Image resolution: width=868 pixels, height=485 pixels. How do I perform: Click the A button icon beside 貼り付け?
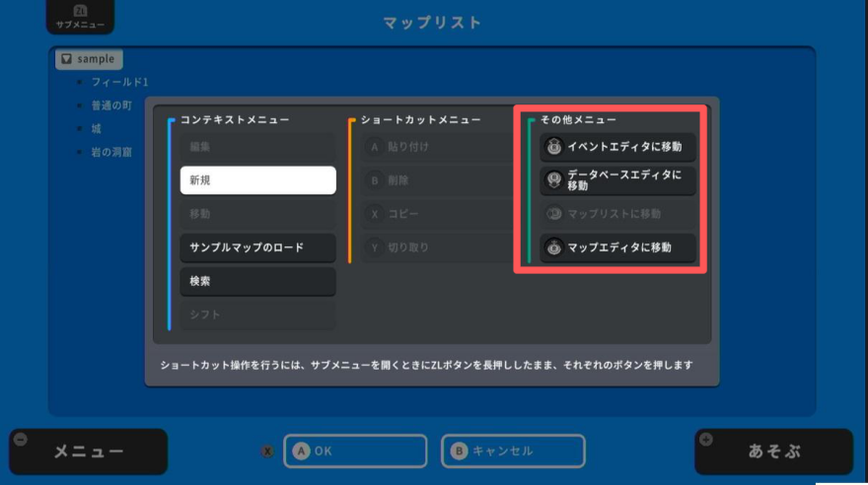click(x=375, y=147)
